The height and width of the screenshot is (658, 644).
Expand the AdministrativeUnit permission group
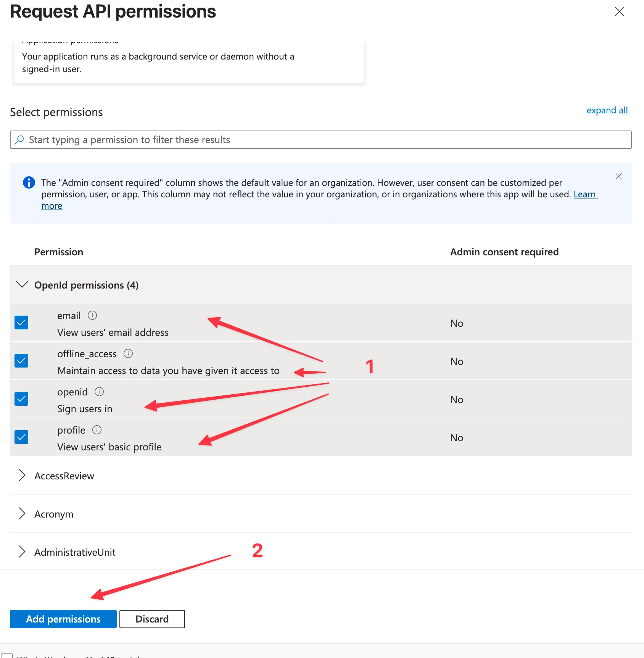click(x=22, y=552)
